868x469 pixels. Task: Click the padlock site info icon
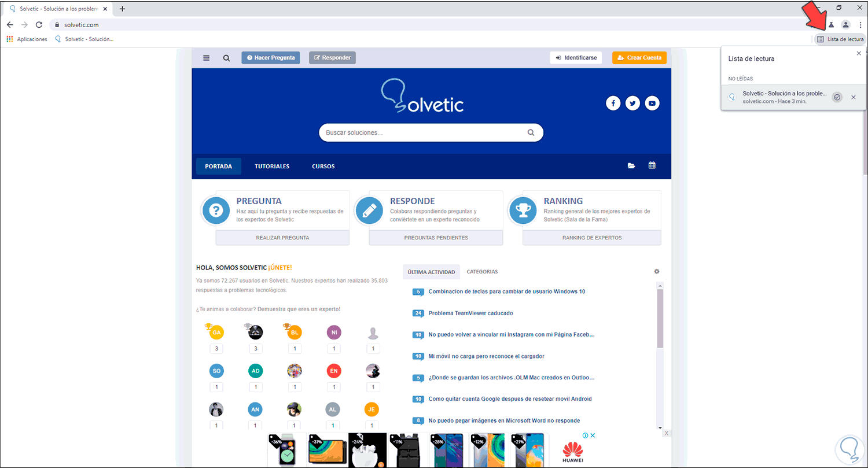(57, 25)
